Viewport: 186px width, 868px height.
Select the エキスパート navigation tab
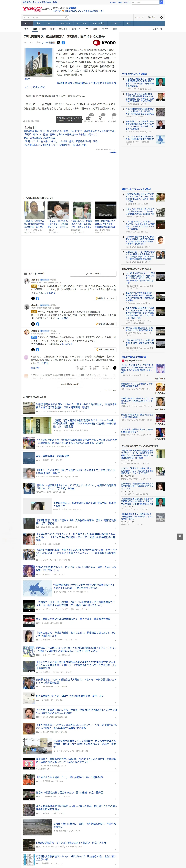(64, 23)
